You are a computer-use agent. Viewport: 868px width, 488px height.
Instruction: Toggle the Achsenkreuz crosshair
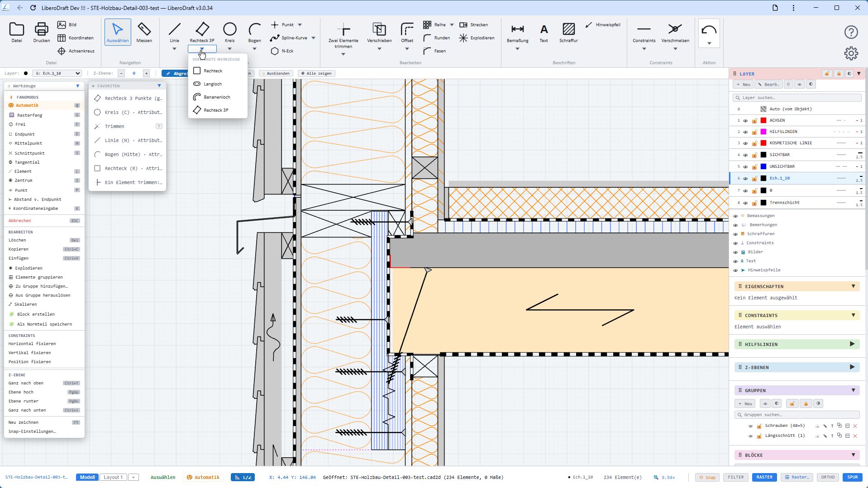pos(76,51)
